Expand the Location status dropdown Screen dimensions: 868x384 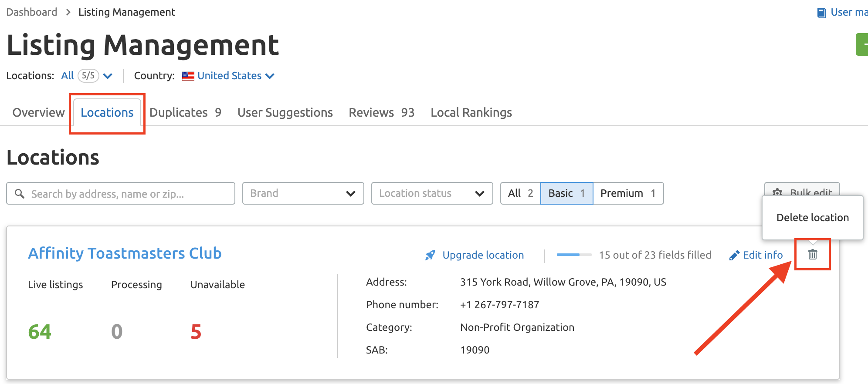(x=432, y=193)
